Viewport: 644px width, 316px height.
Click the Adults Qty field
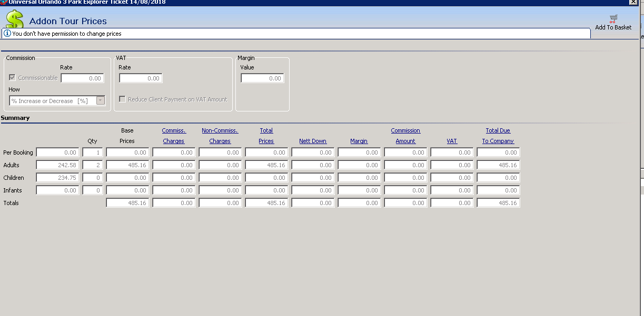point(93,165)
